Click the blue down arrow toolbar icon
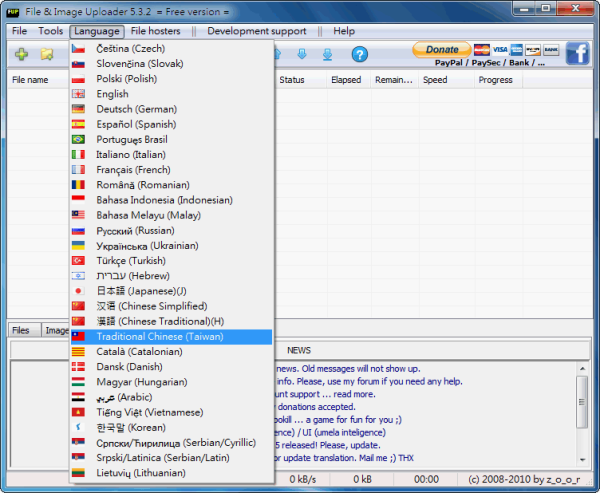The width and height of the screenshot is (600, 493). pyautogui.click(x=301, y=54)
